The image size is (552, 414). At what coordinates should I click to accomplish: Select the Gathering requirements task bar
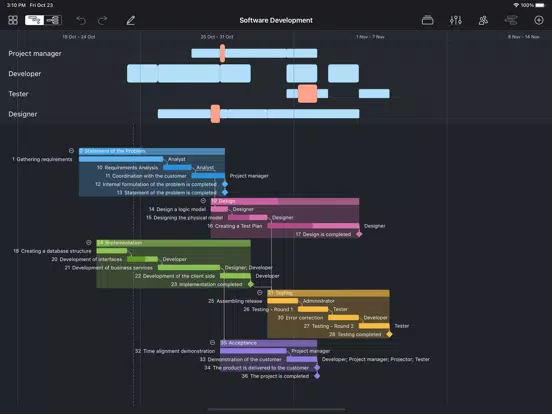[121, 159]
